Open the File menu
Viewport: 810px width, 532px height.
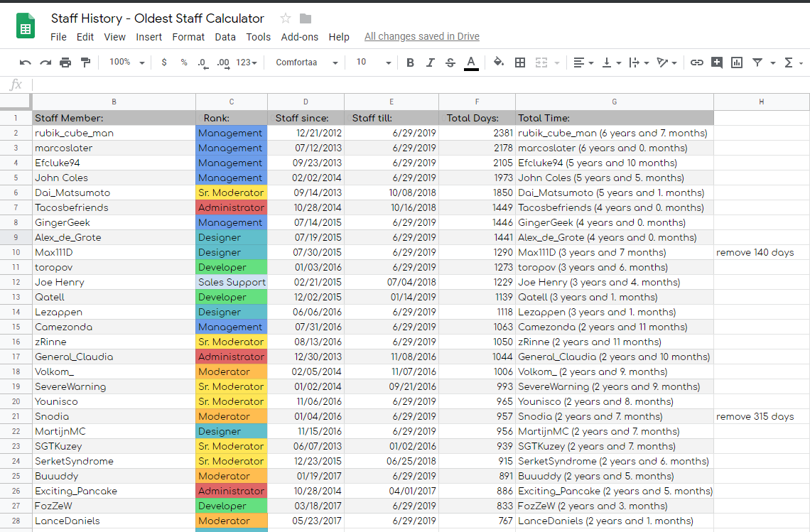58,37
